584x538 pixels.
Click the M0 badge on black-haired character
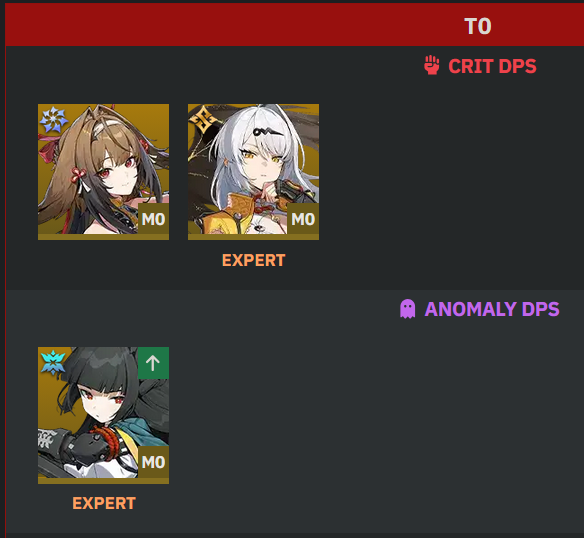click(153, 462)
